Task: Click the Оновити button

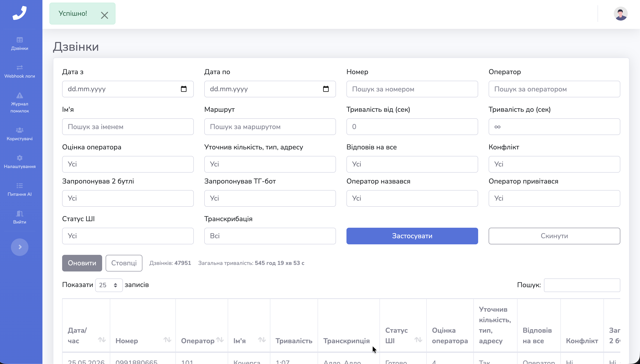Action: [82, 263]
